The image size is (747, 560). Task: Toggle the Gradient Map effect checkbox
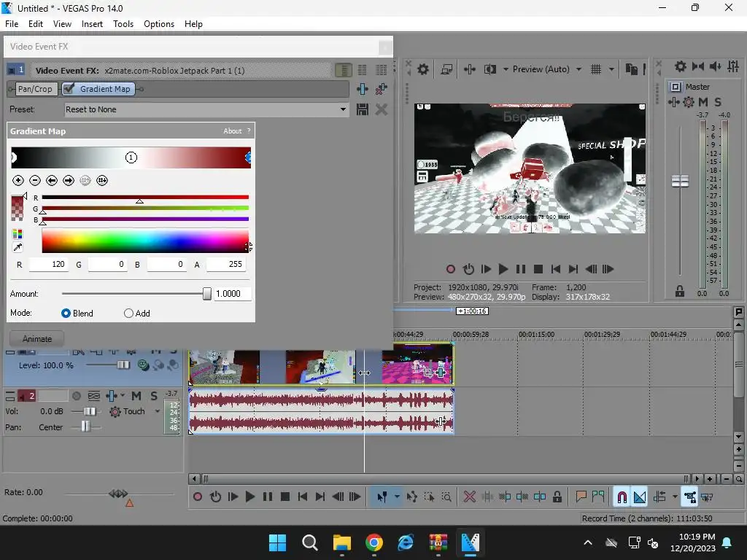pyautogui.click(x=69, y=88)
